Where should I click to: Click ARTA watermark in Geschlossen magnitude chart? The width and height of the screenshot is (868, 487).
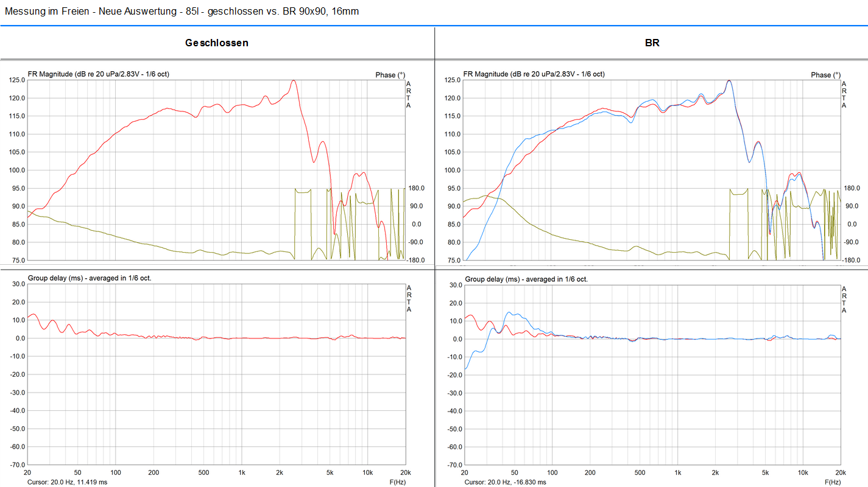click(x=409, y=94)
